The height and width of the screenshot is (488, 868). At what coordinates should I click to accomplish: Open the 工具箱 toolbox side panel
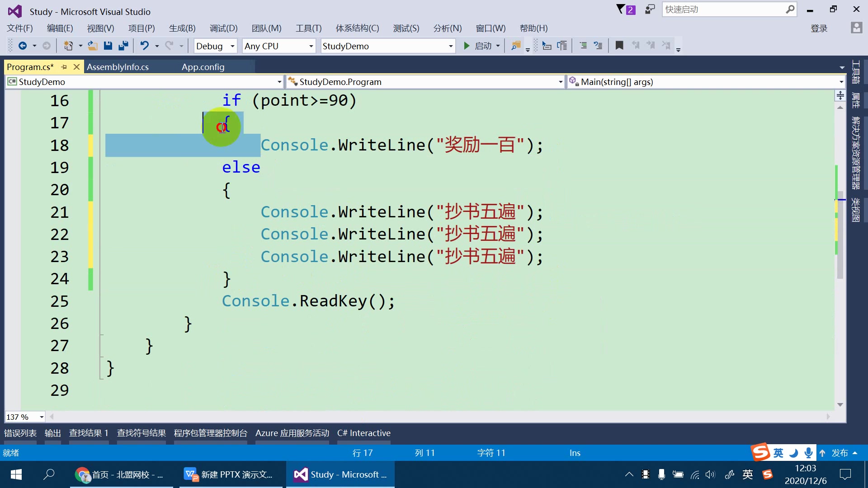click(855, 72)
